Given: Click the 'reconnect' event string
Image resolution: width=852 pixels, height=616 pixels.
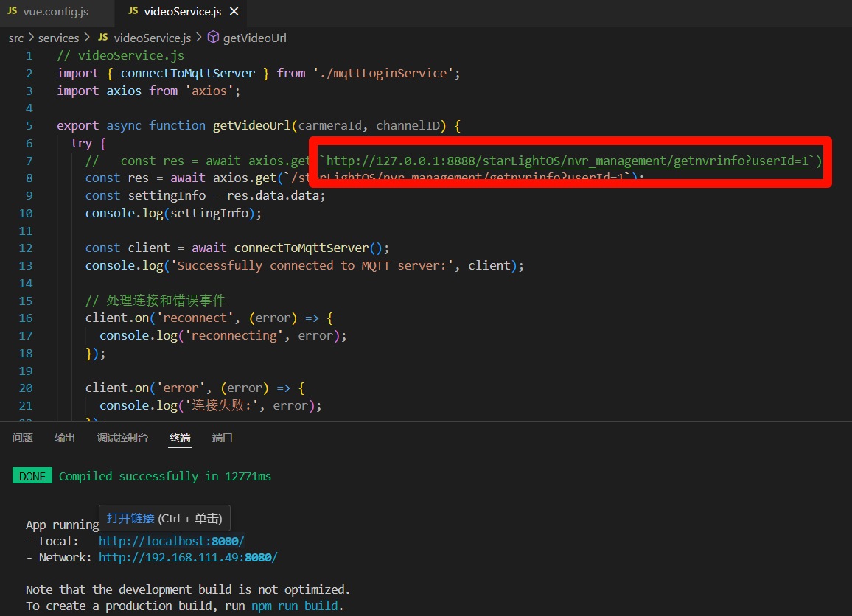Looking at the screenshot, I should point(195,318).
